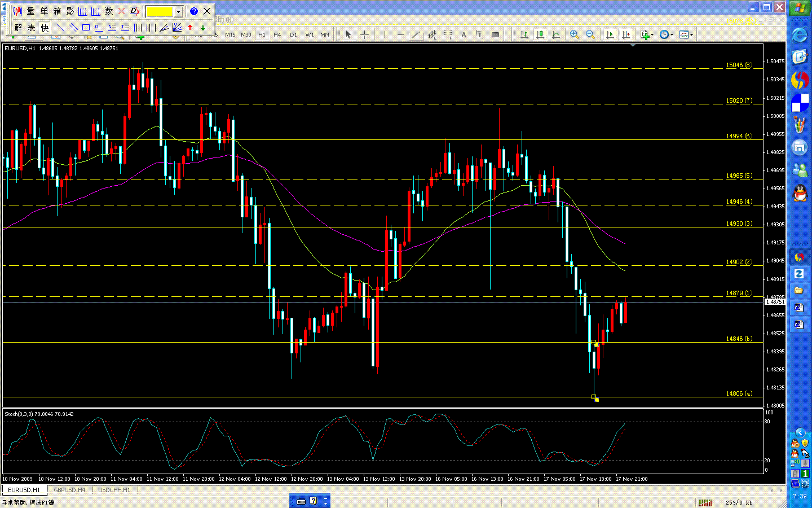The width and height of the screenshot is (812, 508).
Task: Click the 15046 (8) level label
Action: 739,65
